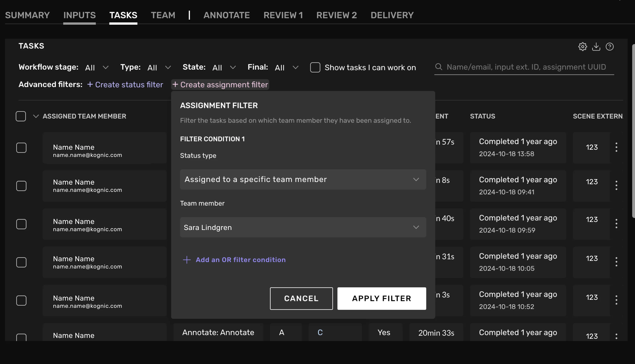Check the row completed 2024-10-18 13:58
The height and width of the screenshot is (364, 635).
21,148
